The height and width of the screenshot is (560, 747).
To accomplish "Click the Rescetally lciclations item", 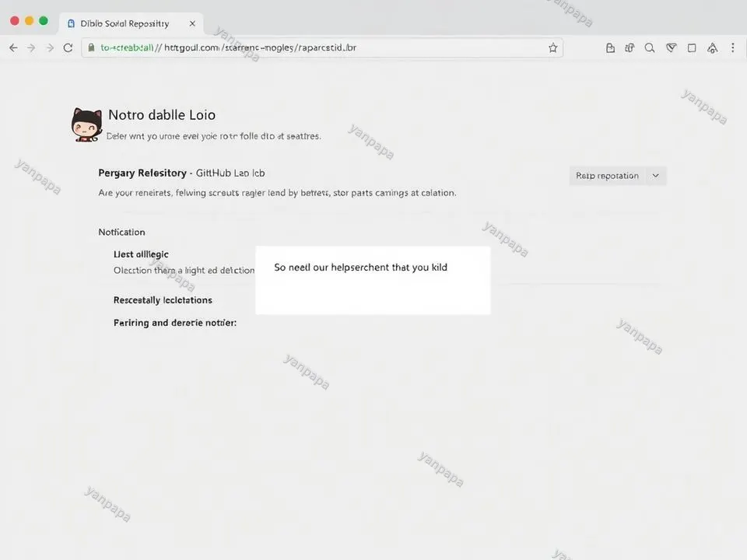I will pyautogui.click(x=163, y=300).
